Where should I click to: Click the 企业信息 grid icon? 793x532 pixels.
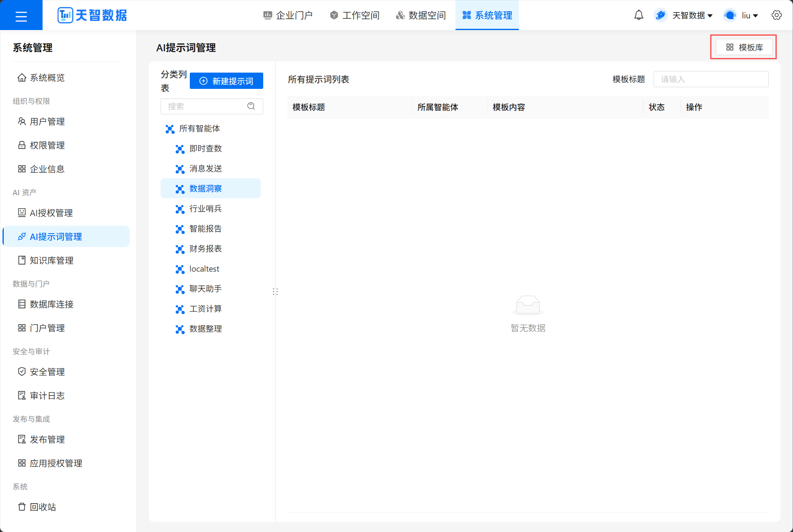[x=22, y=169]
